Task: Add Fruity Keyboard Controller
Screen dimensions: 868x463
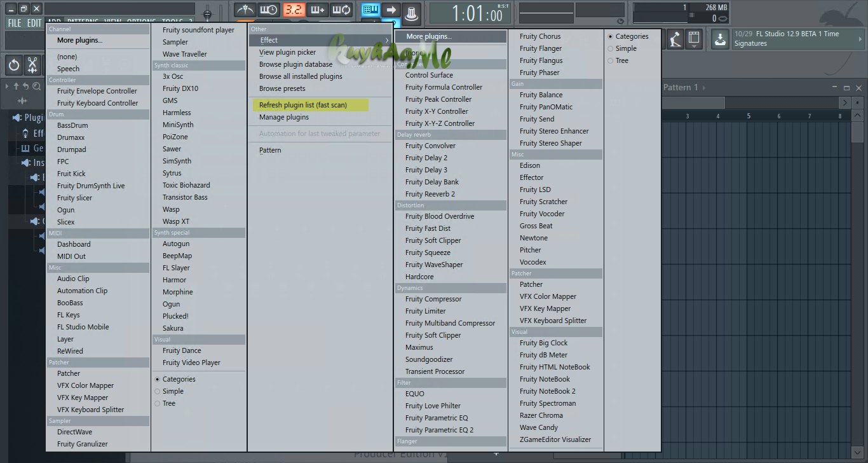Action: click(x=98, y=103)
